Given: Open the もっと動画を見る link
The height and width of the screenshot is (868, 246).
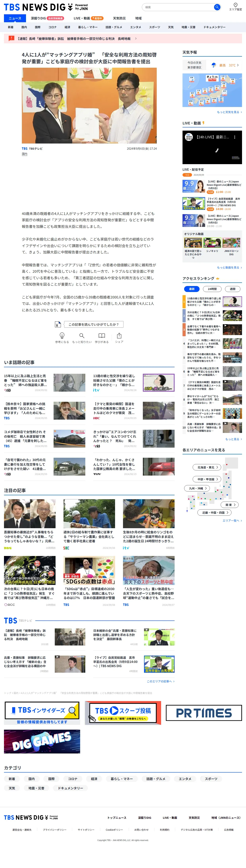Looking at the screenshot, I should pyautogui.click(x=229, y=268).
